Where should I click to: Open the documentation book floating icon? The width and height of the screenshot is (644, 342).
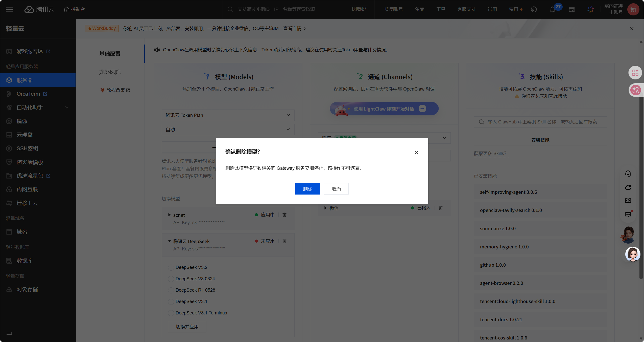point(628,201)
